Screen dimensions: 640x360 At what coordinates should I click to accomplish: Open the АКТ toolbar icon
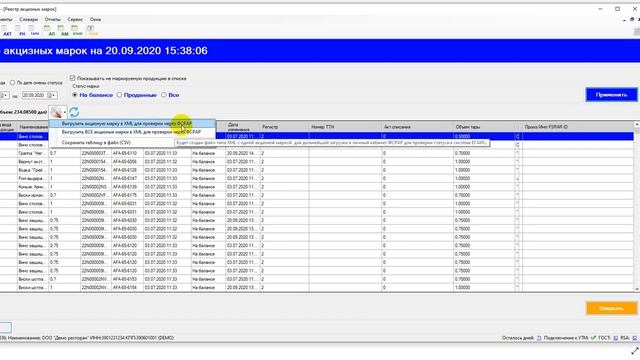7,30
